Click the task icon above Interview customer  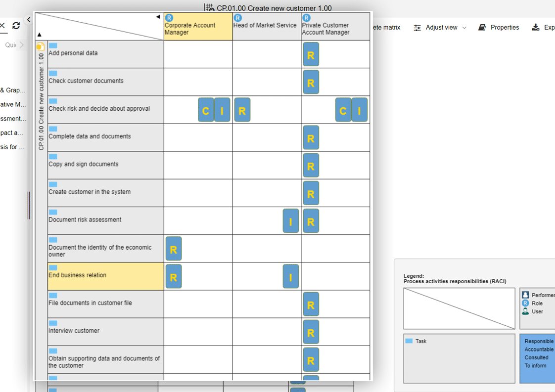click(53, 323)
